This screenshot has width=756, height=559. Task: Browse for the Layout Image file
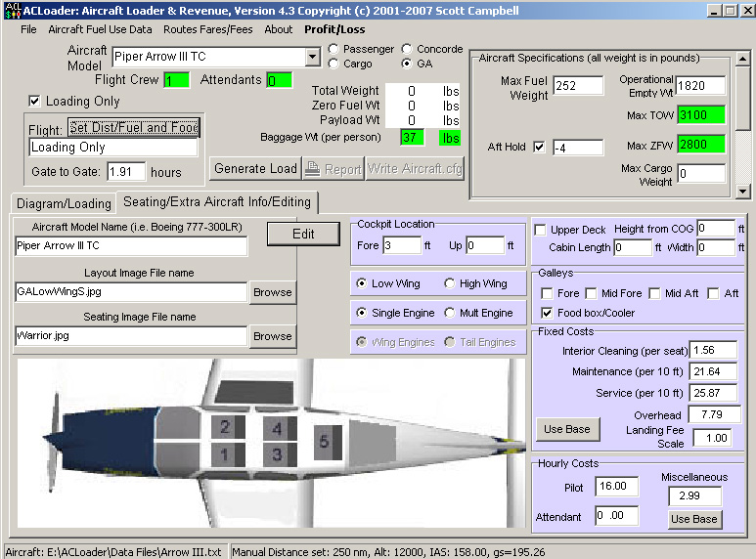(272, 291)
